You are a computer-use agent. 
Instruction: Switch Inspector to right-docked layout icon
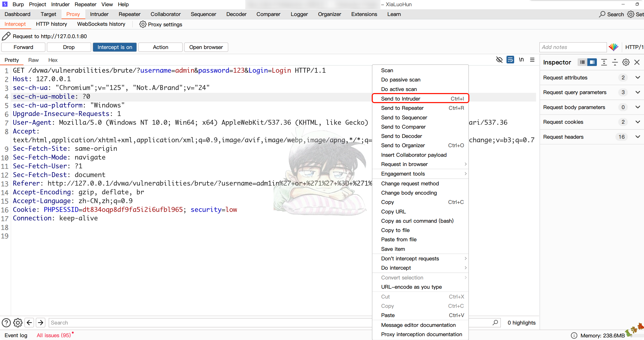click(x=592, y=62)
